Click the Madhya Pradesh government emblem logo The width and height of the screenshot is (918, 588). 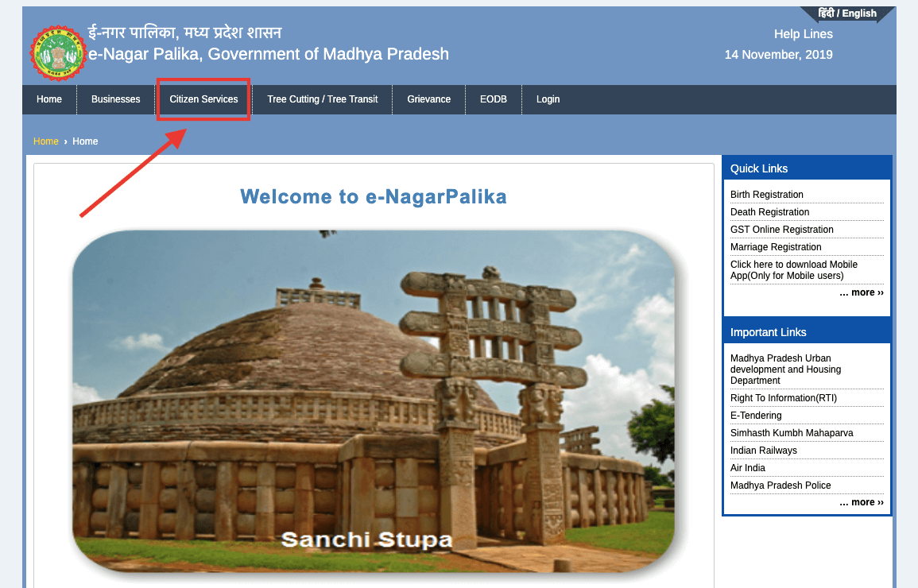point(58,53)
